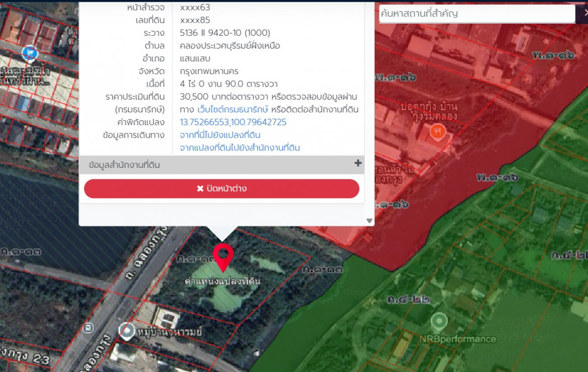This screenshot has width=588, height=372.
Task: Open directions link จากที่นี่ไปยังแปลงที่ดิน
Action: click(220, 135)
